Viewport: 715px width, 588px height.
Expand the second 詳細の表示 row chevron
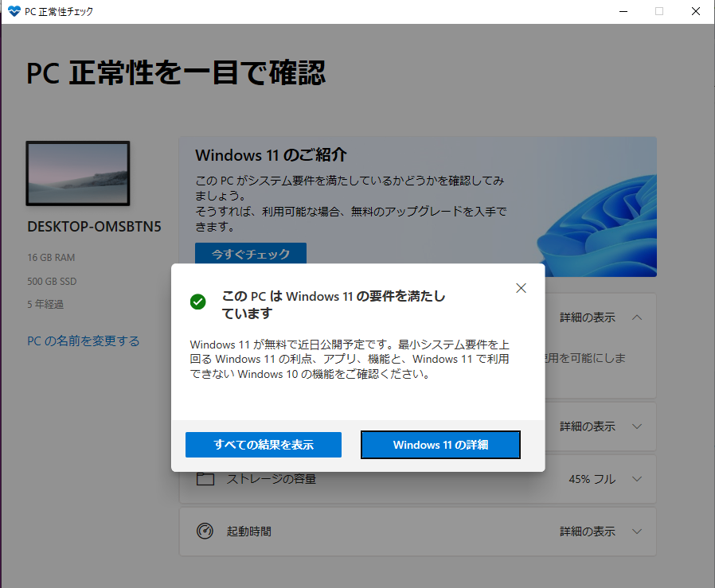(x=637, y=426)
